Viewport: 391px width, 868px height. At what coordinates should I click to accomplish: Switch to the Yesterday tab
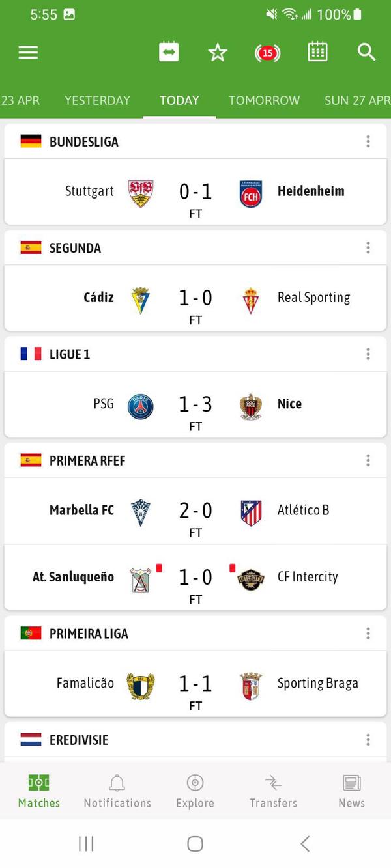(x=97, y=100)
